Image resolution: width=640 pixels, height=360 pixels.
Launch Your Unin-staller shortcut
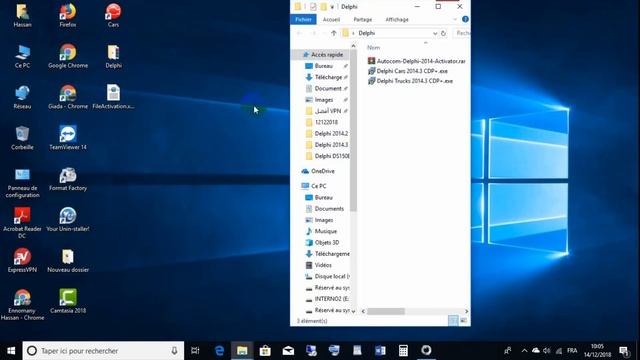(68, 220)
